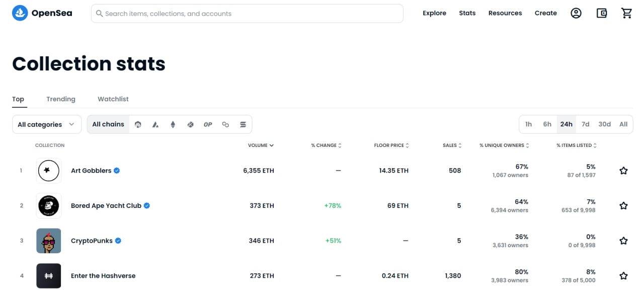Click Art Gobblers volume 6,355 ETH
644x295 pixels.
(259, 171)
